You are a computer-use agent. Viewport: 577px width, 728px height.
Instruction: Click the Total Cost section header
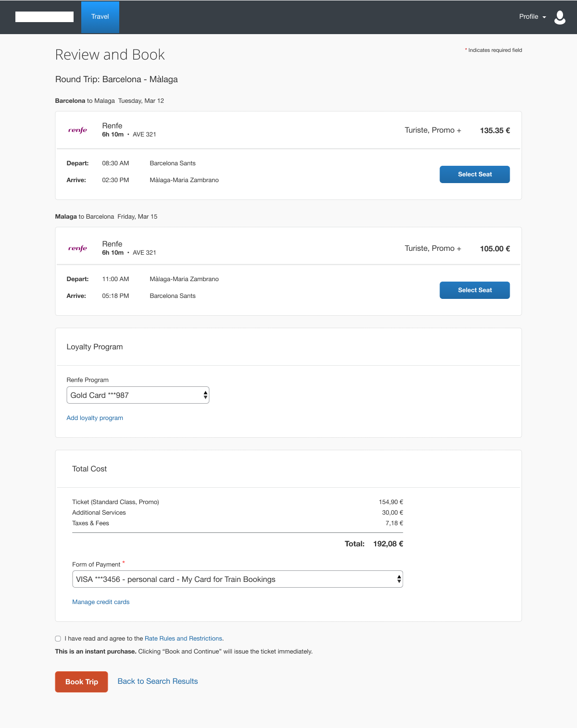[89, 469]
